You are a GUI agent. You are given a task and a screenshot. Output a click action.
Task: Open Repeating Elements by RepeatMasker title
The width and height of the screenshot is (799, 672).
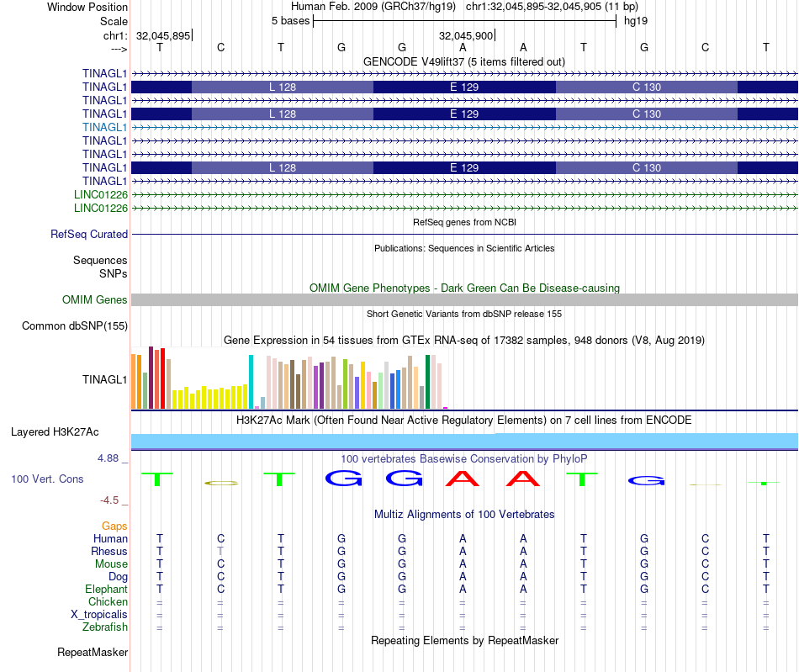[x=464, y=640]
